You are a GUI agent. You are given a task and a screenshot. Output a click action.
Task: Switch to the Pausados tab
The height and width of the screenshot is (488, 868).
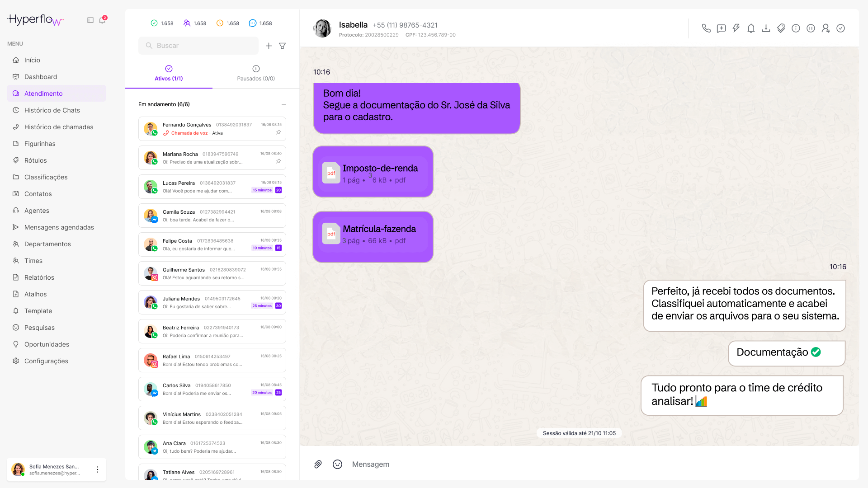point(256,73)
